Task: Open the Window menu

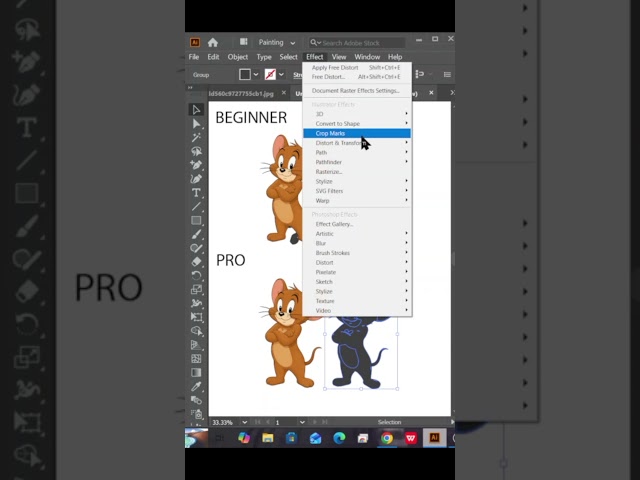Action: point(367,57)
